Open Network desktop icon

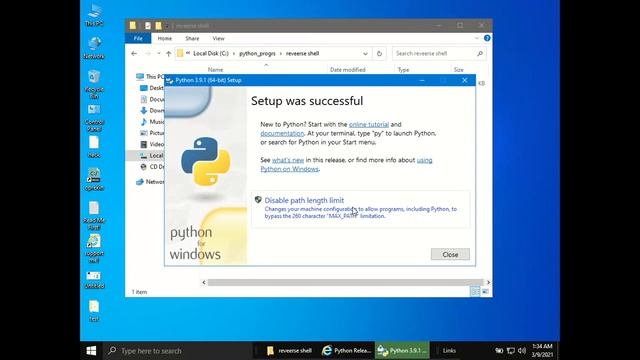point(94,48)
